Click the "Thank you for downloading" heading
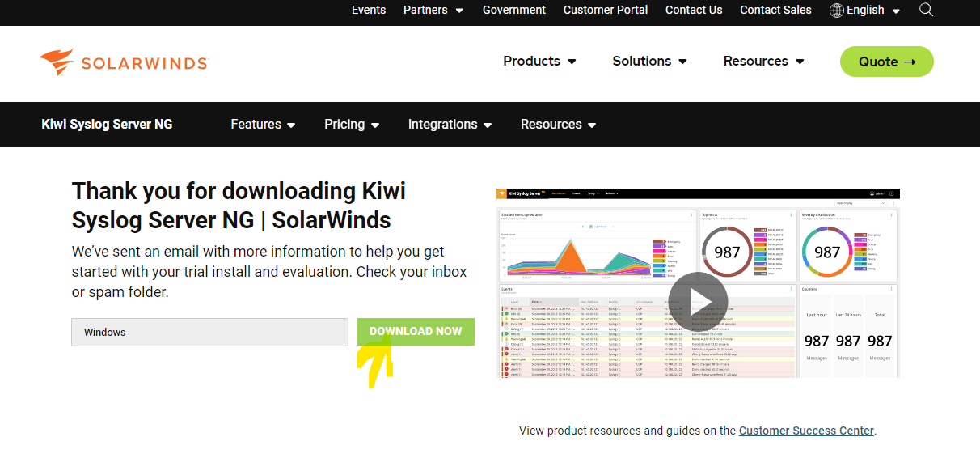 pos(239,205)
